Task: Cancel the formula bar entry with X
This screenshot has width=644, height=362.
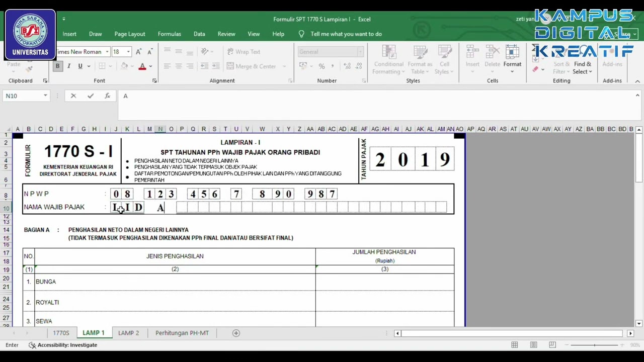Action: point(73,96)
